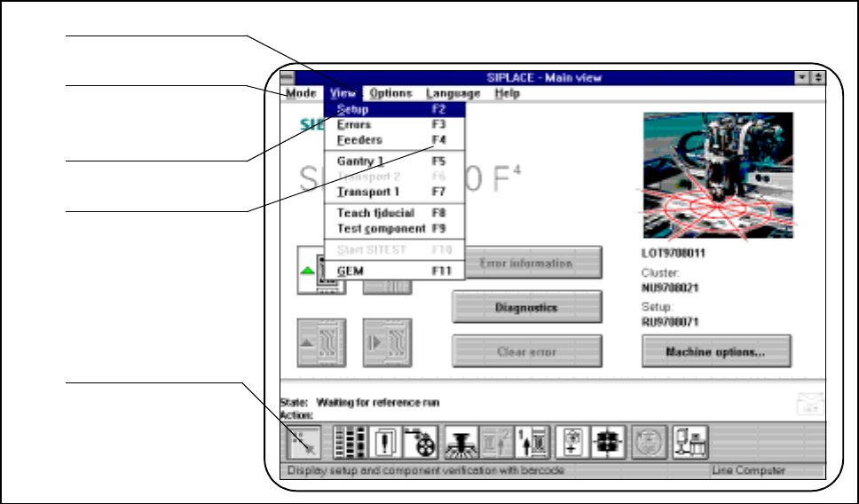859x504 pixels.
Task: Click the setup value RU9708071
Action: coord(670,321)
